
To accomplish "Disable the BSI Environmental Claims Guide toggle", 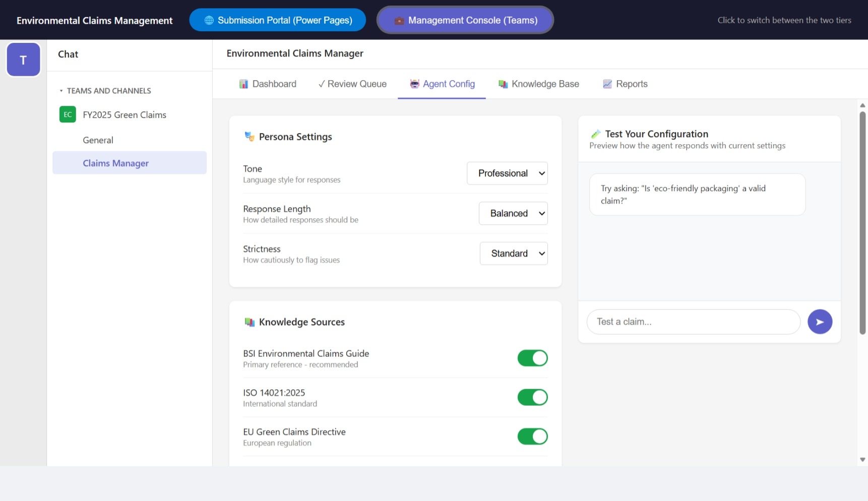I will pos(532,358).
